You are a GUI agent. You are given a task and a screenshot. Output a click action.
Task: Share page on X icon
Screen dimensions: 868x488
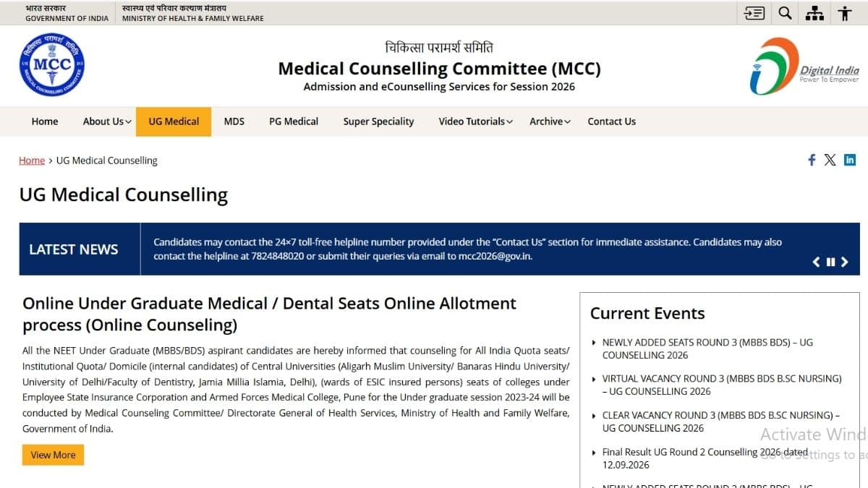point(830,160)
